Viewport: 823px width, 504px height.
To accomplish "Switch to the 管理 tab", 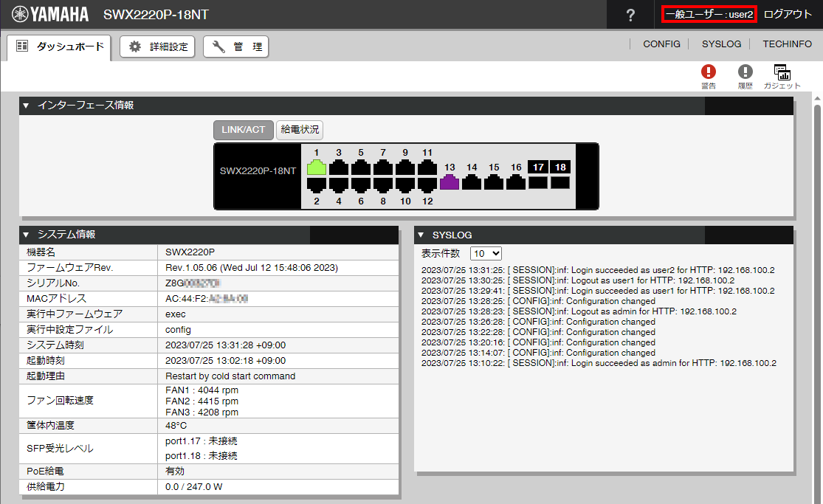I will click(x=236, y=47).
